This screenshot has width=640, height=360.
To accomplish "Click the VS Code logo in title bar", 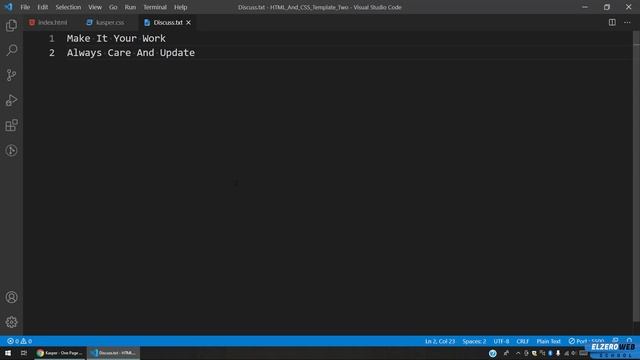I will coord(9,7).
